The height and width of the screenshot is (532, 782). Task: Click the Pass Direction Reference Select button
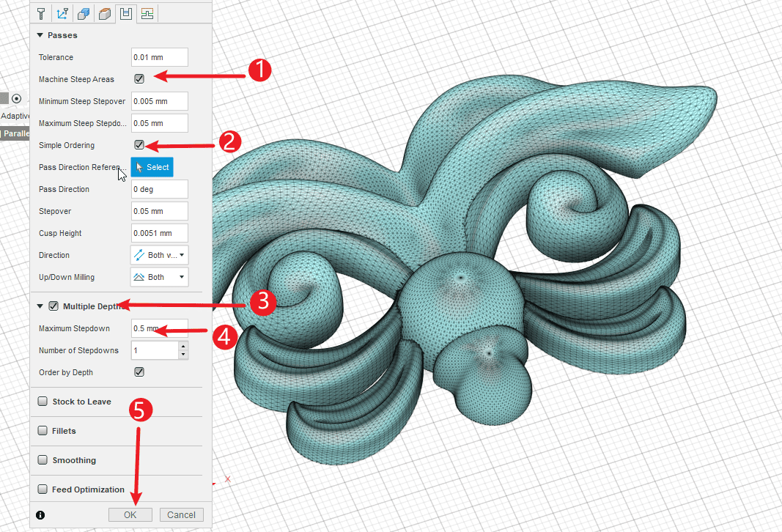pos(152,167)
